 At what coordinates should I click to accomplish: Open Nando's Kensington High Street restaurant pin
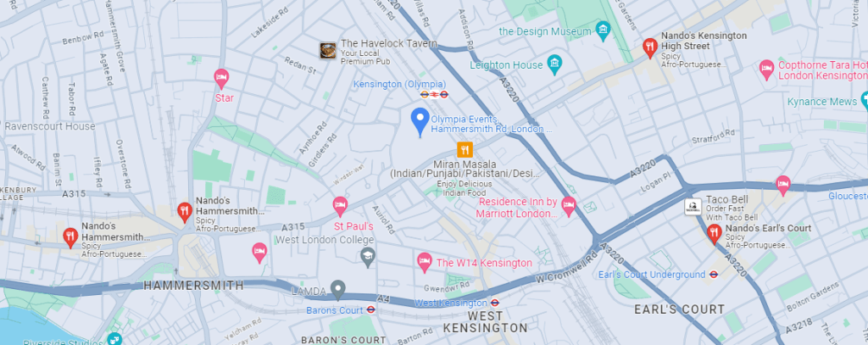[650, 47]
